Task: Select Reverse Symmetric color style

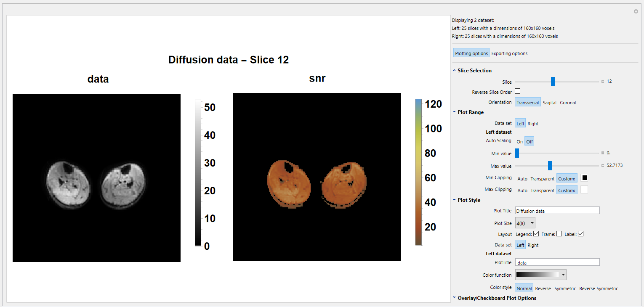Action: (599, 288)
